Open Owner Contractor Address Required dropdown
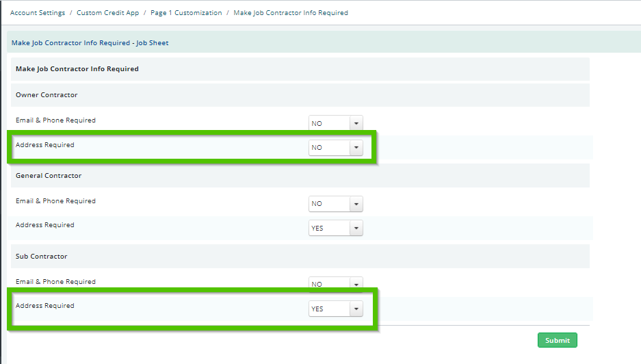641x364 pixels. coord(336,147)
